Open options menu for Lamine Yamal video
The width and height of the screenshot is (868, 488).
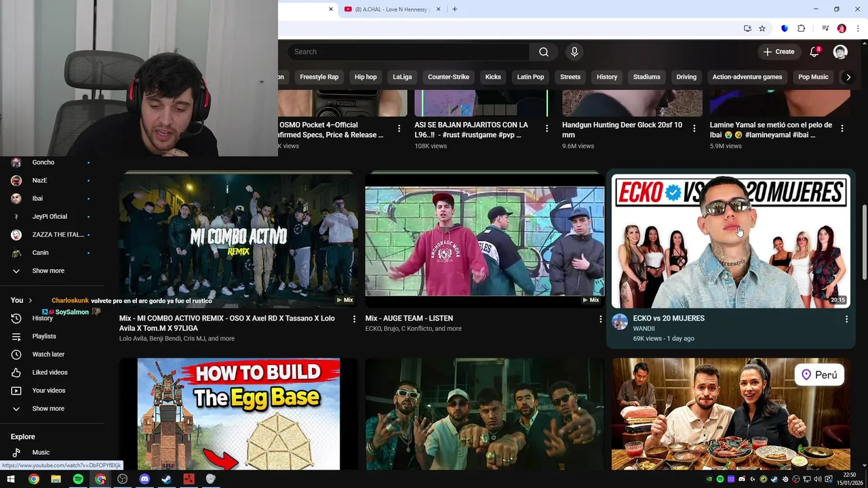842,128
